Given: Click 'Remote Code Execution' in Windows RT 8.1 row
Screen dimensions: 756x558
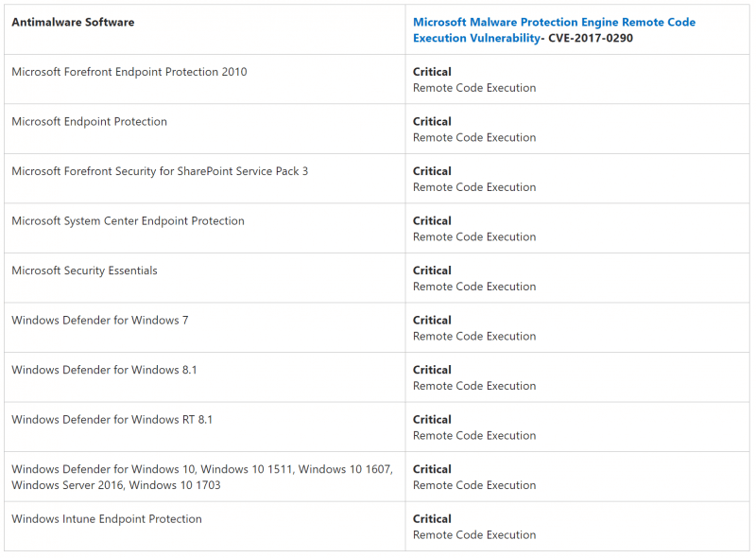Looking at the screenshot, I should tap(474, 436).
